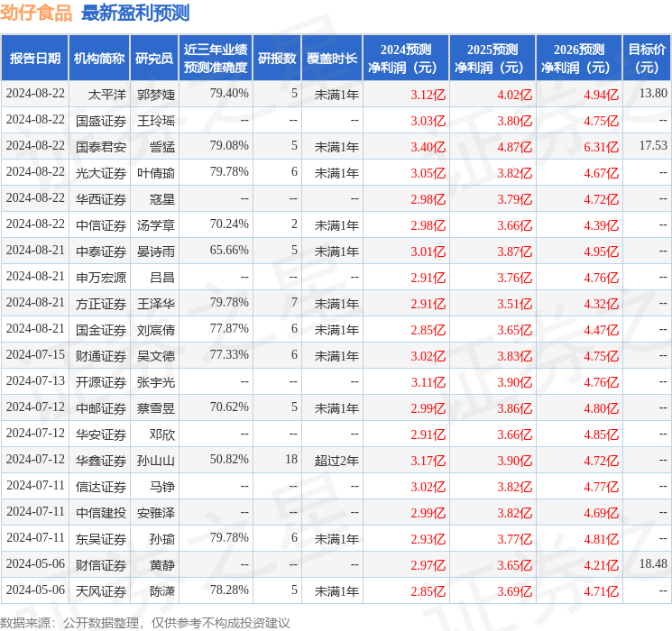Select the 国盛证券 institution cell

tap(101, 121)
